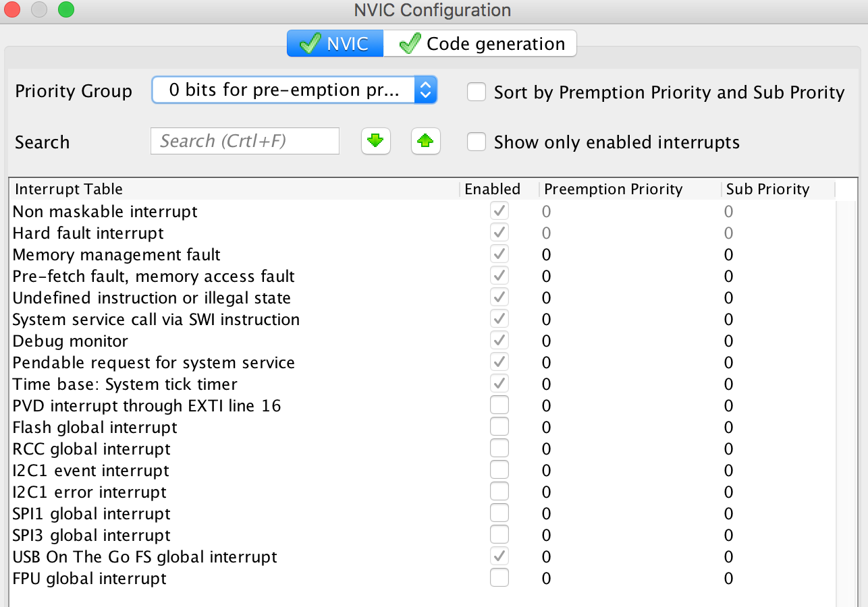Open the Code generation tab

tap(481, 44)
